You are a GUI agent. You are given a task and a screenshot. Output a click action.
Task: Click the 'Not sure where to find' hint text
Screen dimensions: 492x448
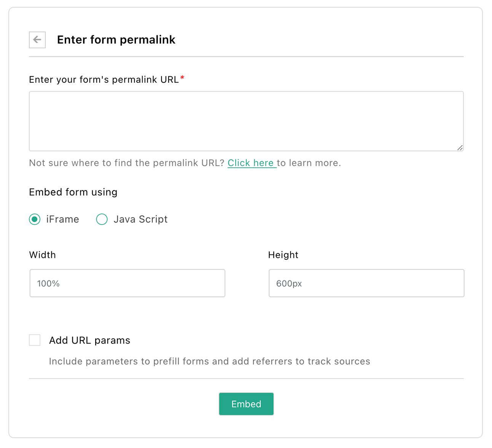coord(126,163)
